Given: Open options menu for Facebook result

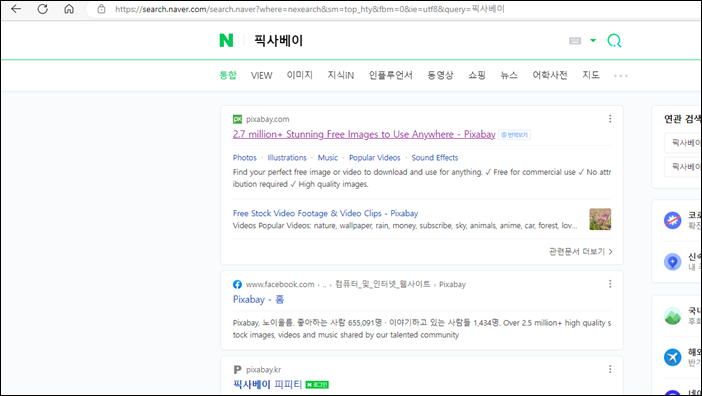Looking at the screenshot, I should pyautogui.click(x=610, y=284).
